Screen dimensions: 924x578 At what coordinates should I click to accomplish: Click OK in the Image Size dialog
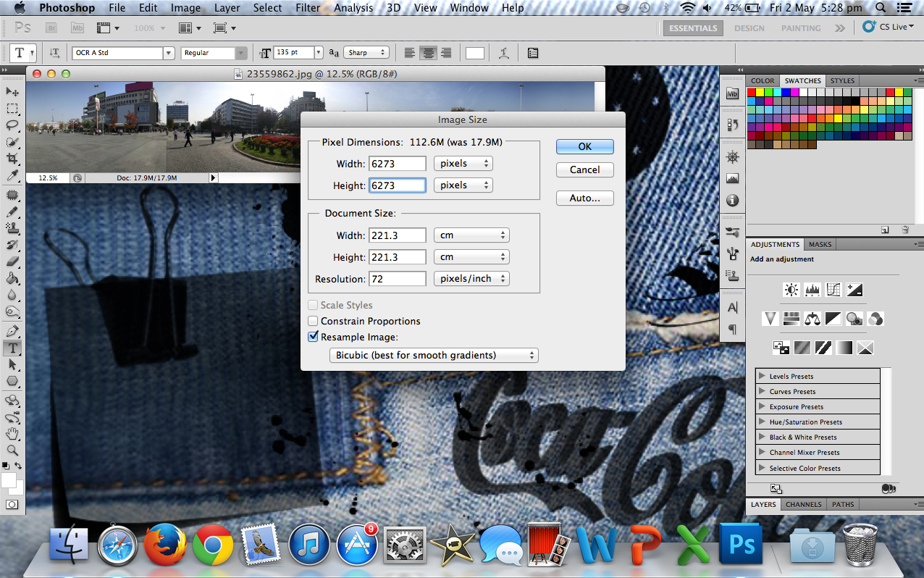[584, 146]
